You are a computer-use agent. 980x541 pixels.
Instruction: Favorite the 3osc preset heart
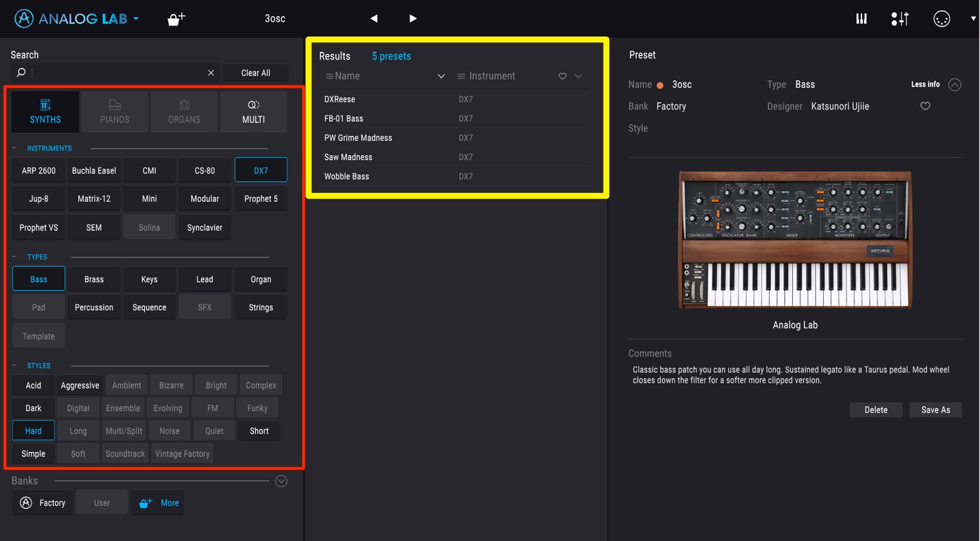(x=925, y=106)
